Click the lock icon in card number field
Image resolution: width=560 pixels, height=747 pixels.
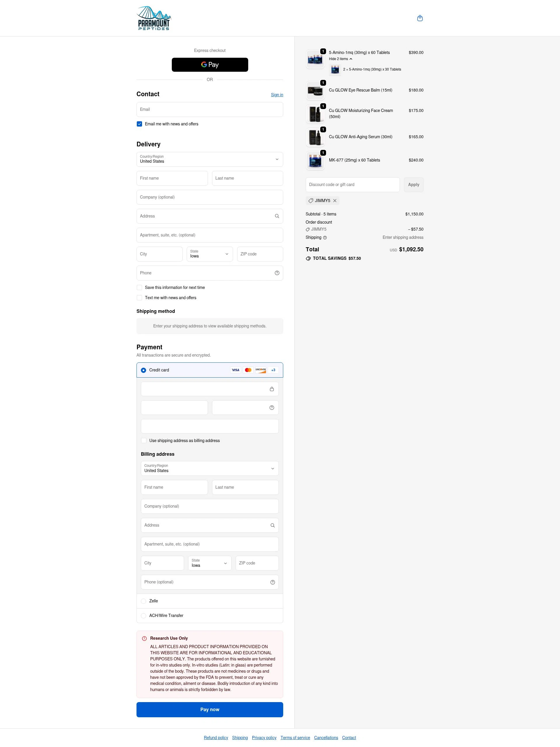pos(272,389)
